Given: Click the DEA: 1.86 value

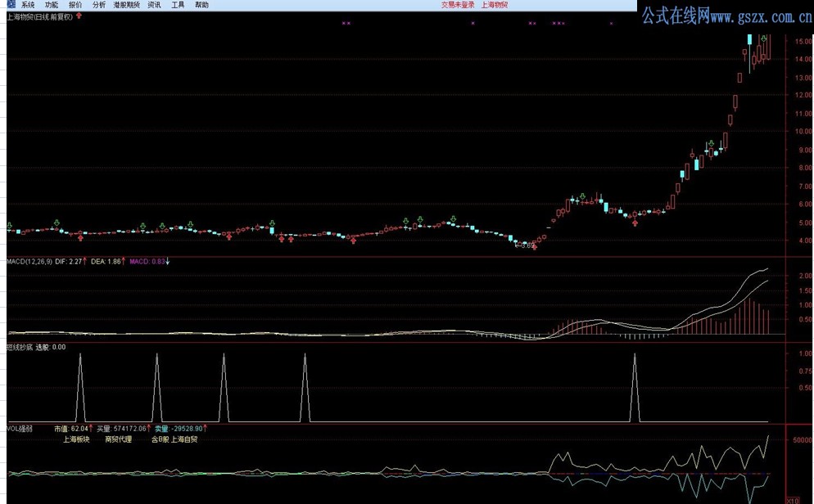Looking at the screenshot, I should coord(106,262).
